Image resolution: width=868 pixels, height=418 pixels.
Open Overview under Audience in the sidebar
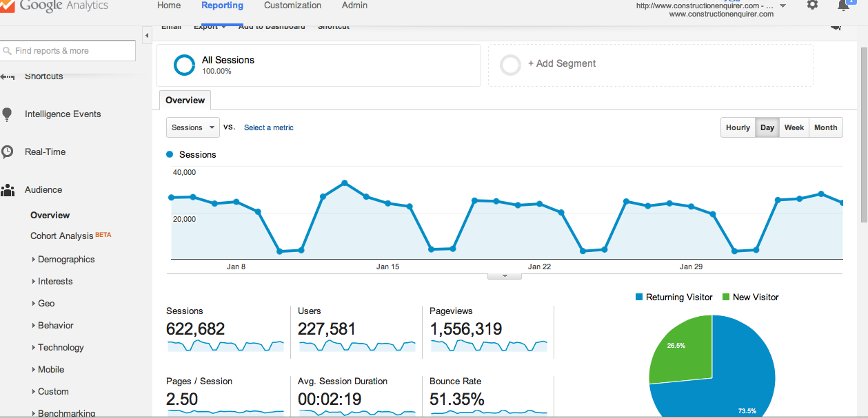point(50,216)
